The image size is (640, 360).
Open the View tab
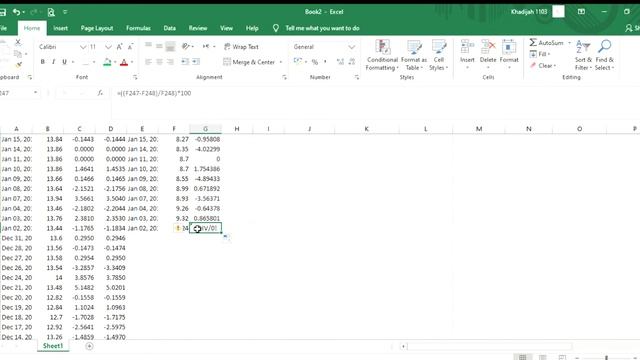pyautogui.click(x=226, y=28)
